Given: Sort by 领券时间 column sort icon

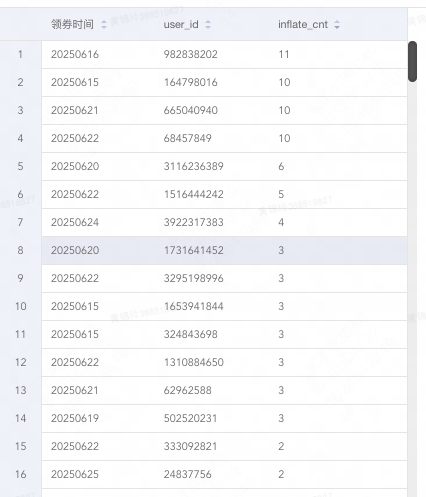Looking at the screenshot, I should click(x=104, y=24).
